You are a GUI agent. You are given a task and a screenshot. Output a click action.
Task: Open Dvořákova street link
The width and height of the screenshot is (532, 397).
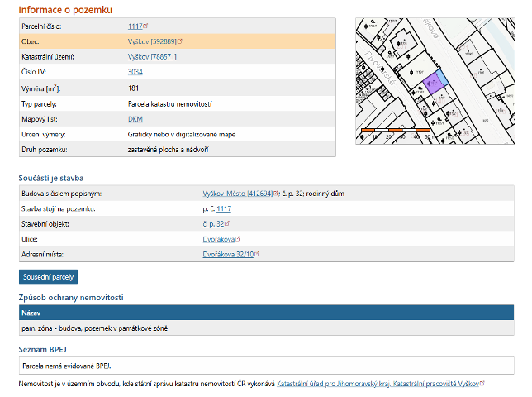[218, 239]
